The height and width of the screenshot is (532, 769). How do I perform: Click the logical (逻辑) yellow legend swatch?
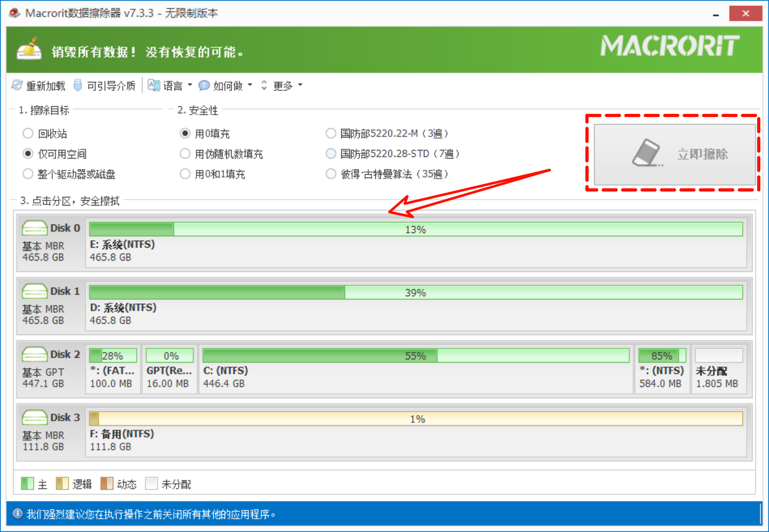point(62,483)
